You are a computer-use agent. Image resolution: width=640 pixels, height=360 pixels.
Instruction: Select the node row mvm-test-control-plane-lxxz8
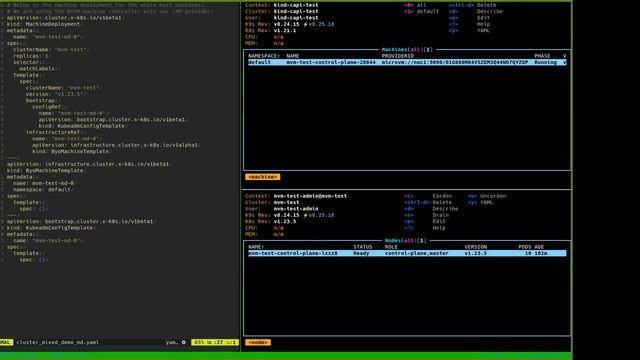tap(407, 253)
